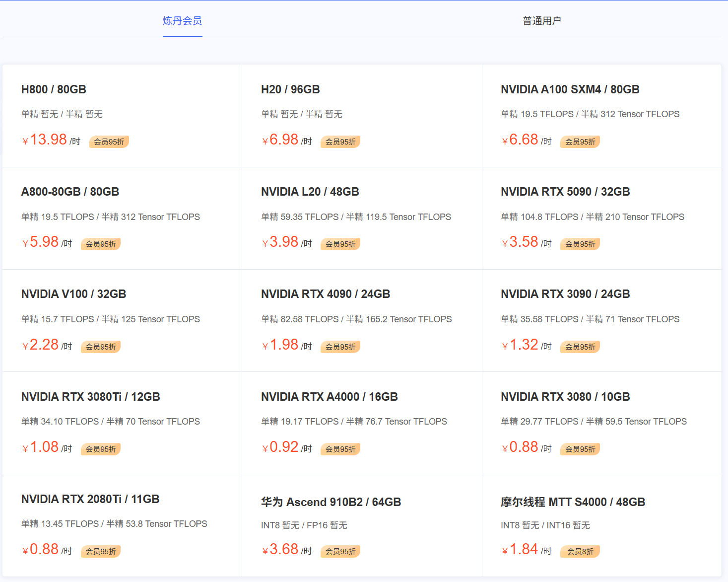The width and height of the screenshot is (728, 582).
Task: Click 会员8折 badge on MTT S4000 card
Action: 580,551
